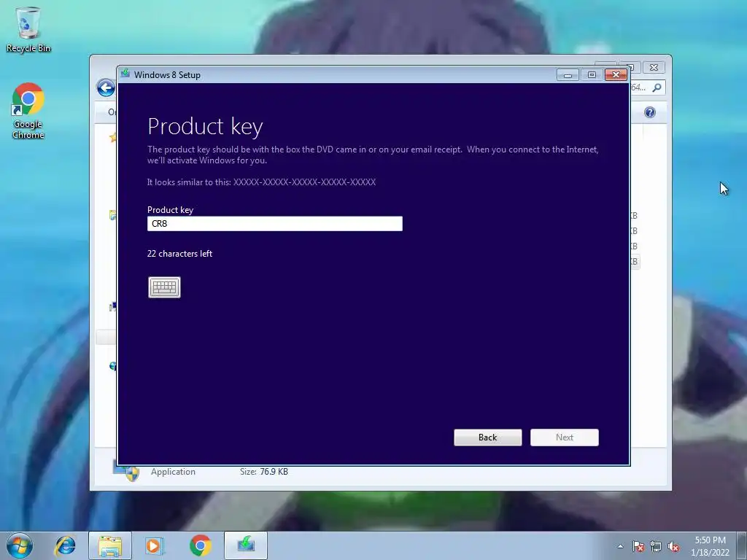Click the muted volume tray icon
This screenshot has height=560, width=747.
coord(673,546)
